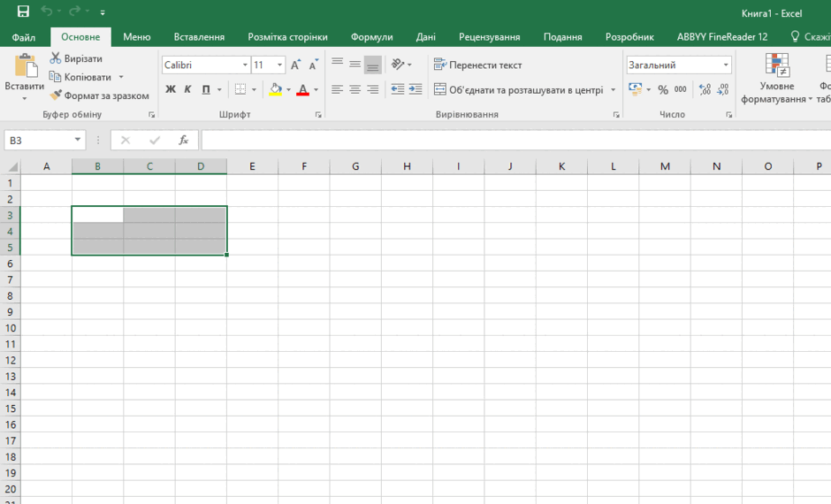Toggle bold formatting (Ж)
The image size is (831, 504).
point(172,89)
